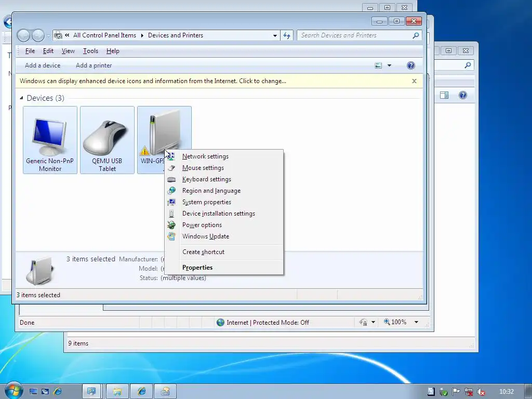532x399 pixels.
Task: Open the recent pages dropdown arrow
Action: pyautogui.click(x=48, y=35)
